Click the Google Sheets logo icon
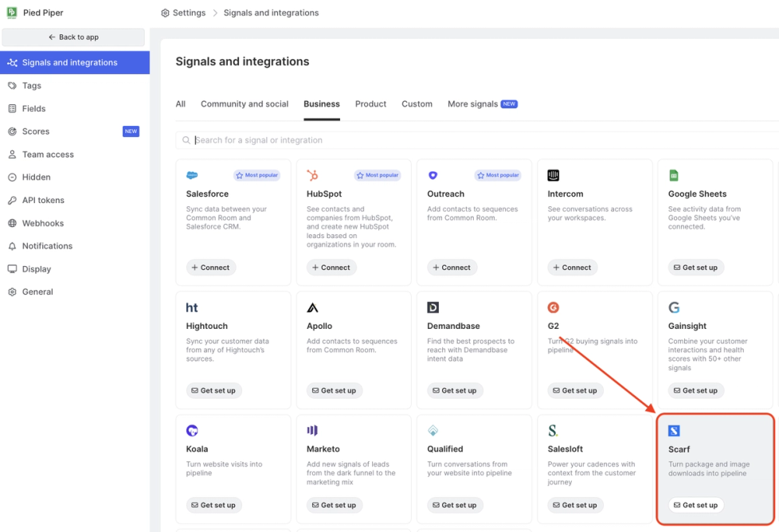 tap(674, 175)
